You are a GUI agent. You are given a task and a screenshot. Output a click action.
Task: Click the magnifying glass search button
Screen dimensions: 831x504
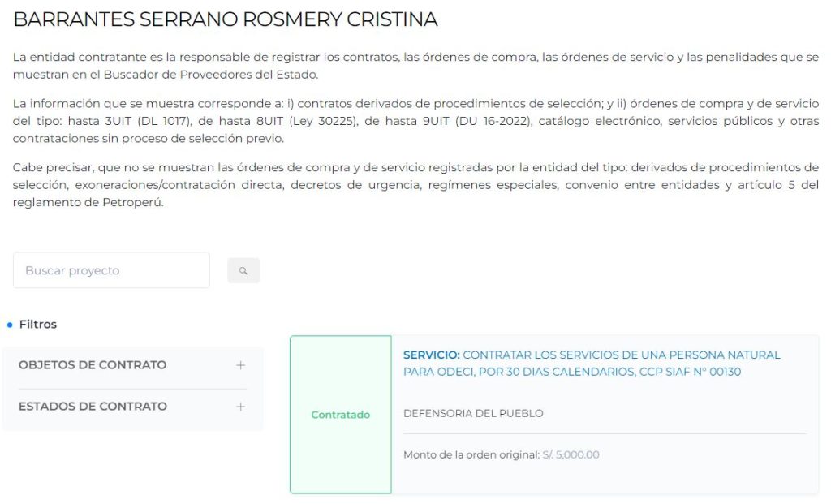point(243,271)
